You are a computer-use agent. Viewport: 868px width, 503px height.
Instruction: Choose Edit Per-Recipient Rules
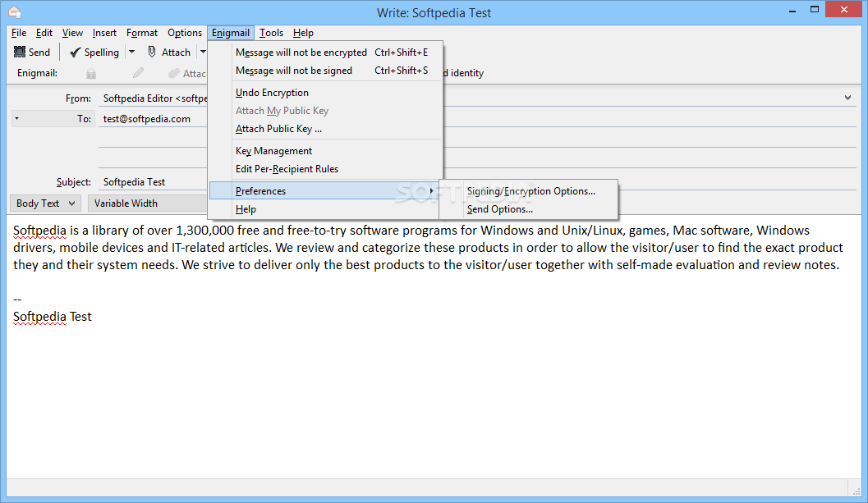325,169
